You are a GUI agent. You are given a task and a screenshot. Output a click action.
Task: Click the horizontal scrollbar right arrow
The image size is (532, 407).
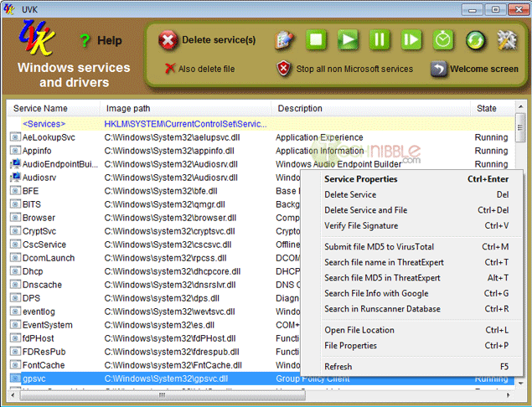509,395
